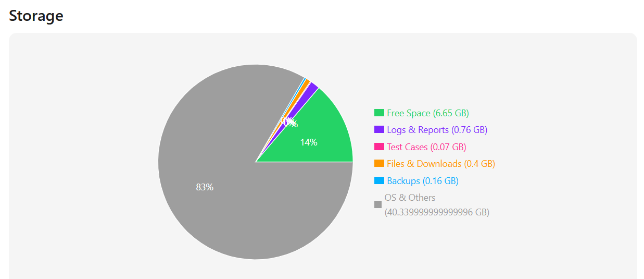Click the pink Test Cases legend swatch

(x=379, y=147)
